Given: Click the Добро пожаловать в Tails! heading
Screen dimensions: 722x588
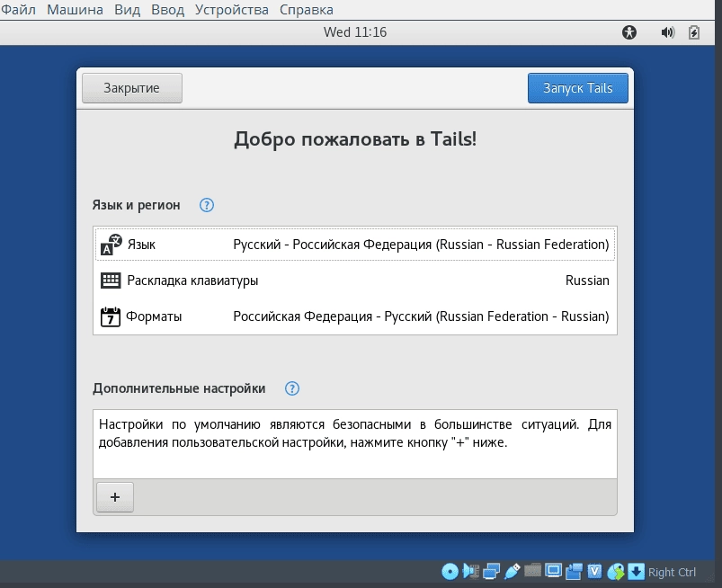Looking at the screenshot, I should point(355,139).
